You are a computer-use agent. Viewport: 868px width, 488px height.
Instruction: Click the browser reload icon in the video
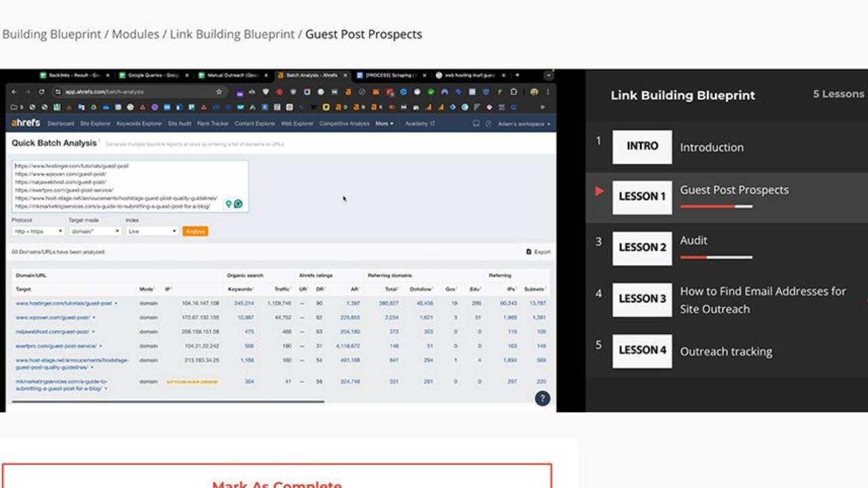tap(41, 91)
